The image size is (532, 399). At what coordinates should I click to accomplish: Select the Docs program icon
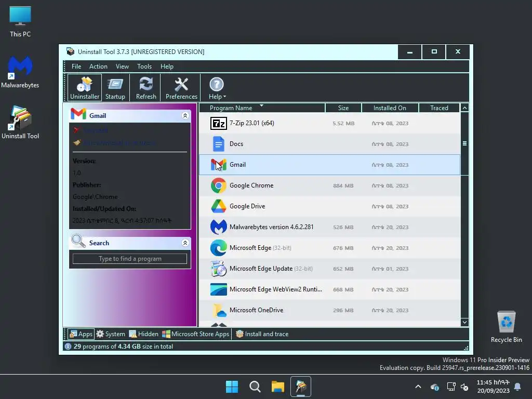[x=219, y=144]
